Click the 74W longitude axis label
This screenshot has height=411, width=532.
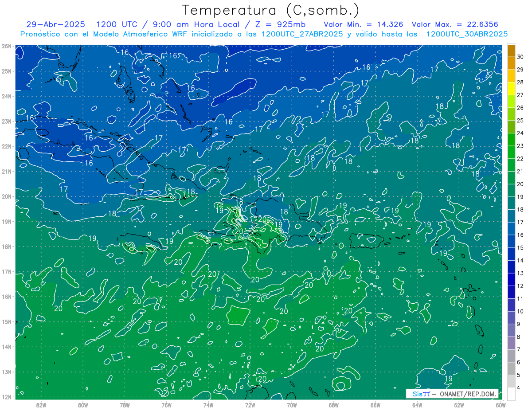coord(208,405)
